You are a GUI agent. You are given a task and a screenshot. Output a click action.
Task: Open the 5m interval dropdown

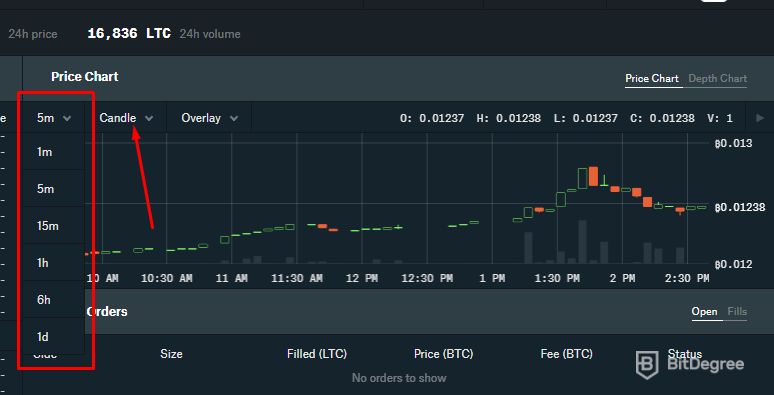pos(53,118)
